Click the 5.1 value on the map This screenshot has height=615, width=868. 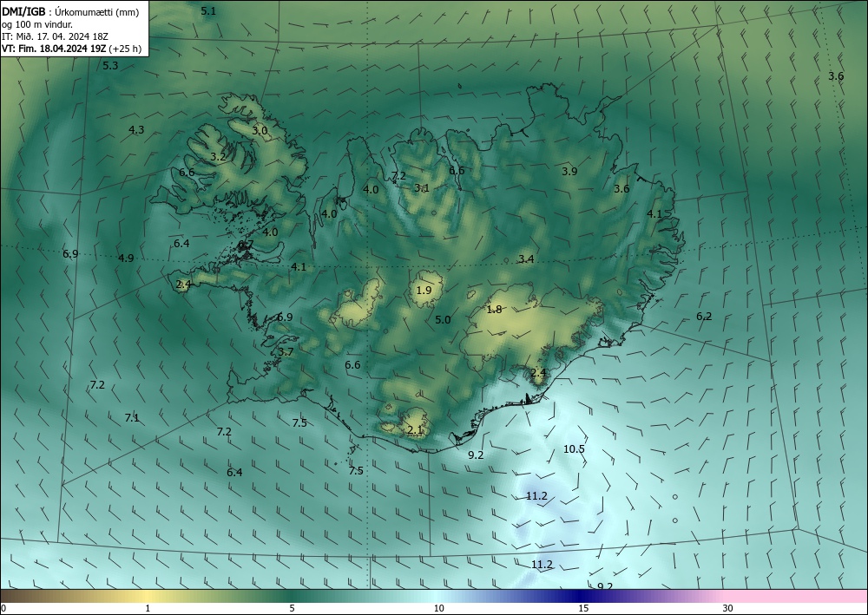[x=208, y=10]
